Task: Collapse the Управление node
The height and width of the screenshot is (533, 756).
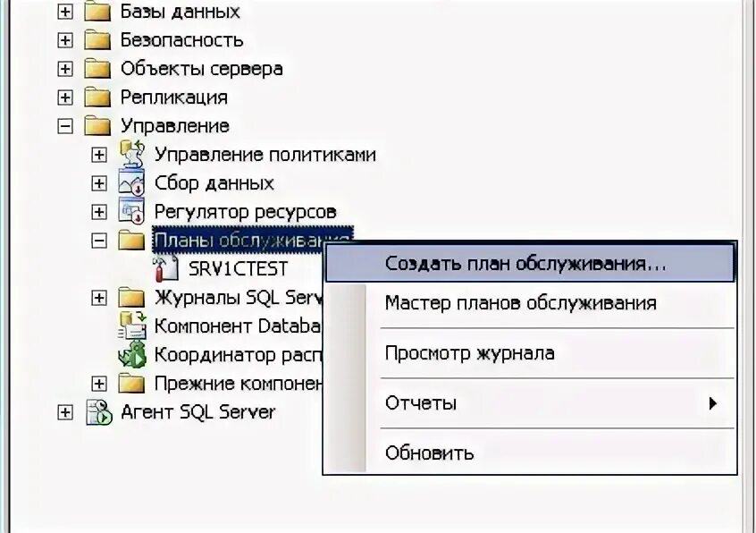Action: pyautogui.click(x=65, y=126)
